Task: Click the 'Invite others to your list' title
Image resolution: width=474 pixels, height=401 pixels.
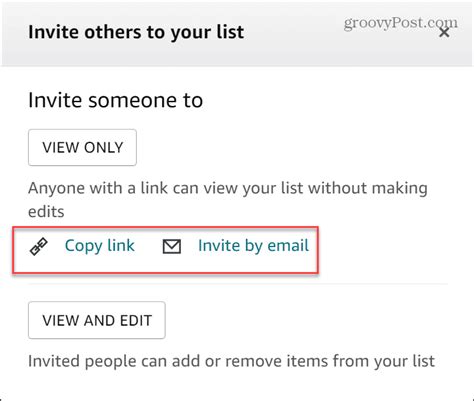Action: [x=136, y=32]
